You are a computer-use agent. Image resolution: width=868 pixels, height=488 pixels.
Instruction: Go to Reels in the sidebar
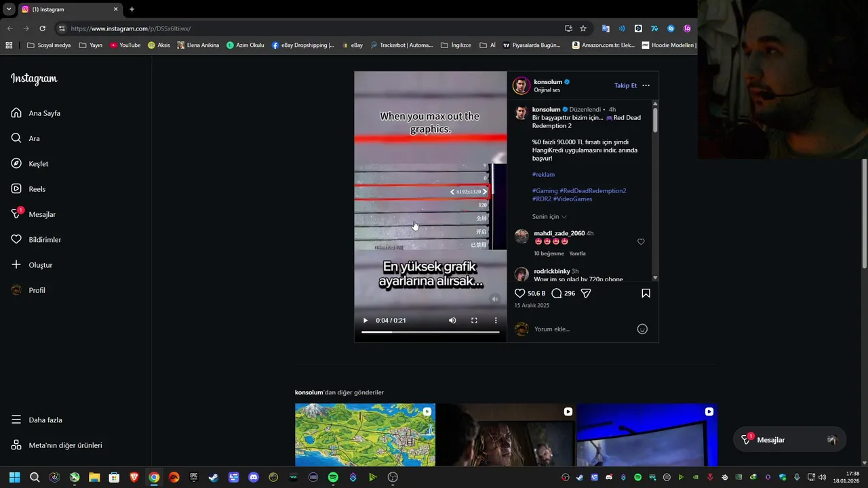click(x=28, y=189)
